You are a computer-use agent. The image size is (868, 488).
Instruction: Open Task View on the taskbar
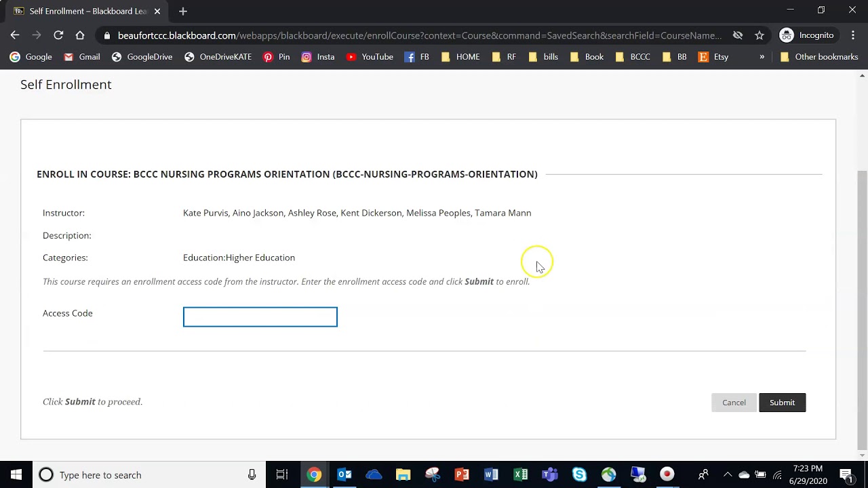pyautogui.click(x=282, y=474)
